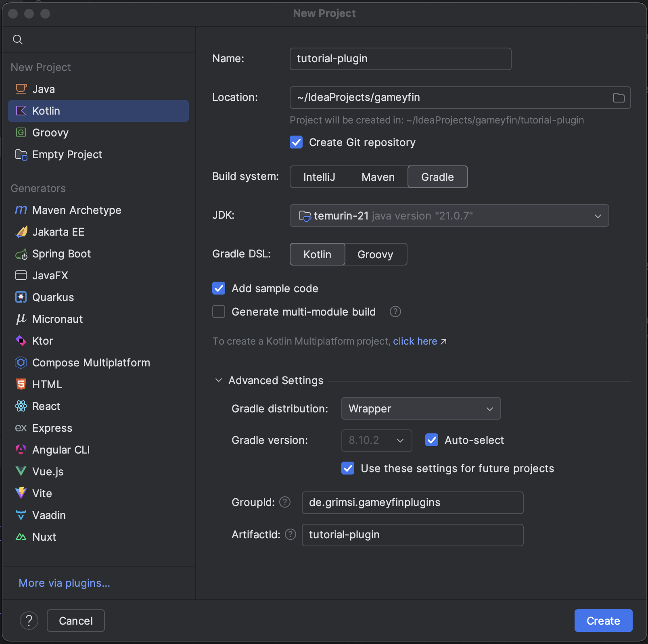Click the project-types search box
The width and height of the screenshot is (648, 644).
pyautogui.click(x=98, y=40)
